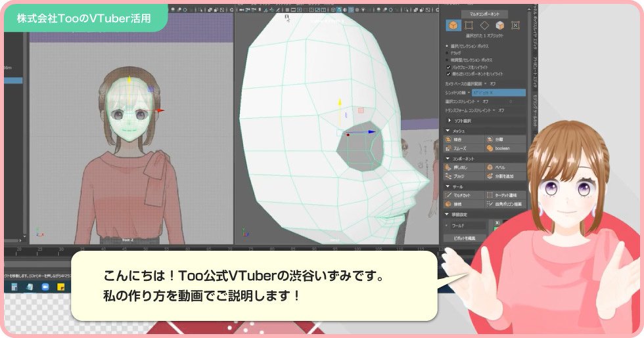Click the red X-axis arrow in front view

click(x=160, y=110)
